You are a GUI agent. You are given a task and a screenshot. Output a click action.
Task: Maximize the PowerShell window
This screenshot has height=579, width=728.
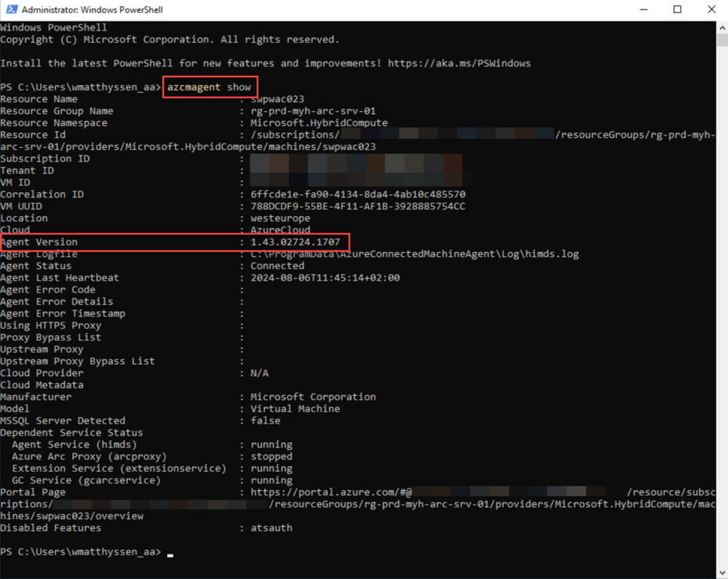(x=677, y=9)
